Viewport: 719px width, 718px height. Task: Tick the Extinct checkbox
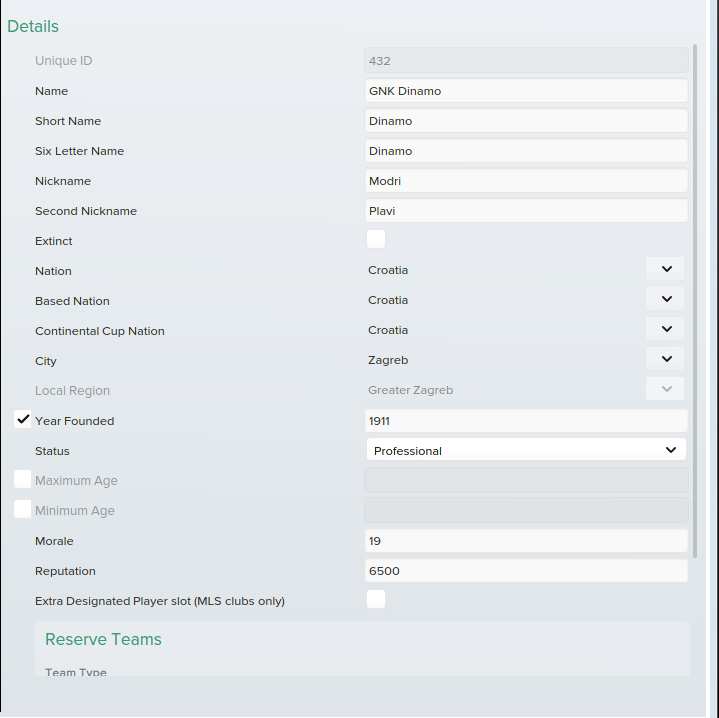(x=376, y=239)
